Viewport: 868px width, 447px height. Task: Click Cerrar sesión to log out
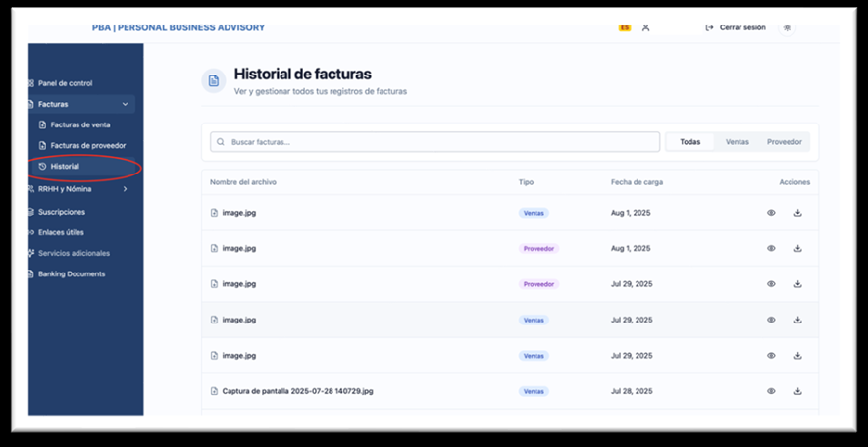[x=736, y=27]
